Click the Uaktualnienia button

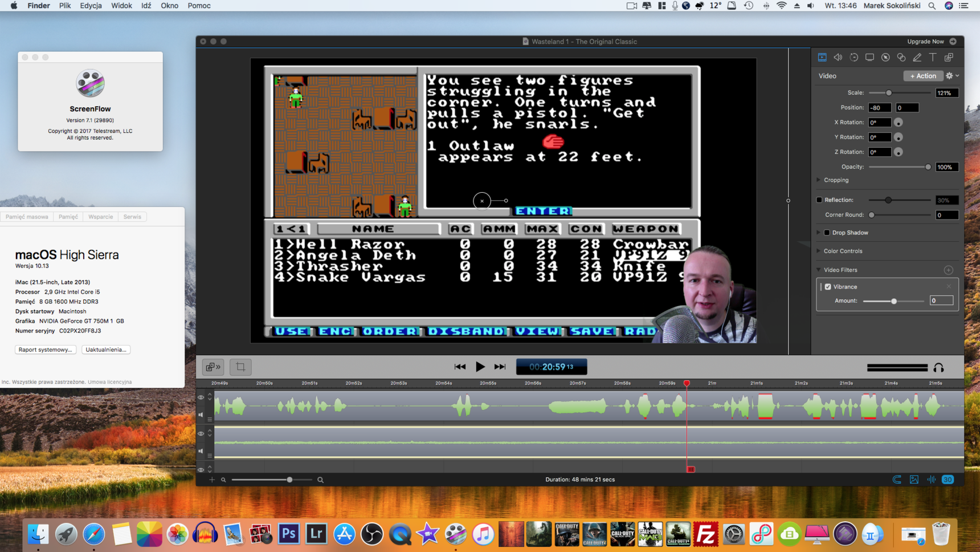point(106,350)
